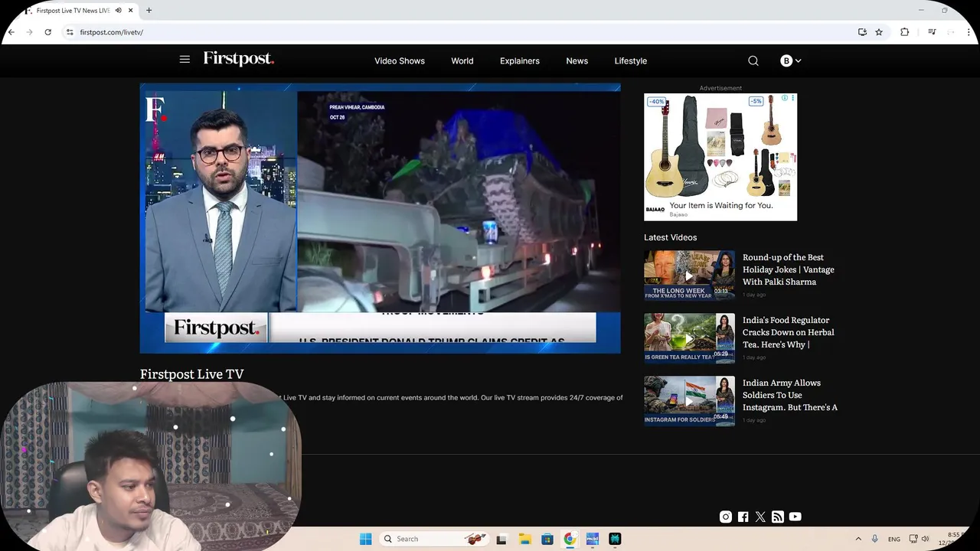
Task: Play the Instagram for Soldiers thumbnail
Action: pos(689,401)
